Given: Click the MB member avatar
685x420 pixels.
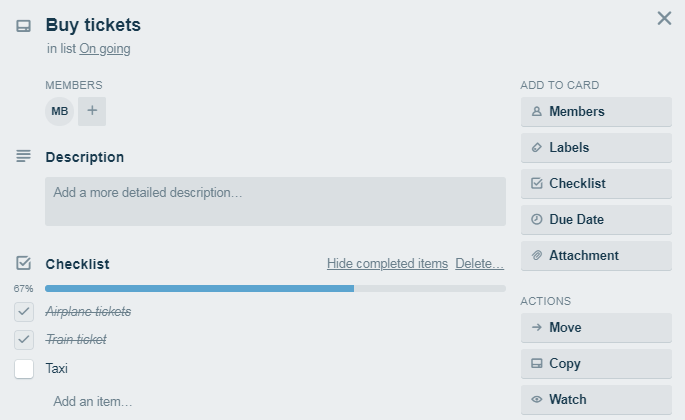Looking at the screenshot, I should pos(60,111).
